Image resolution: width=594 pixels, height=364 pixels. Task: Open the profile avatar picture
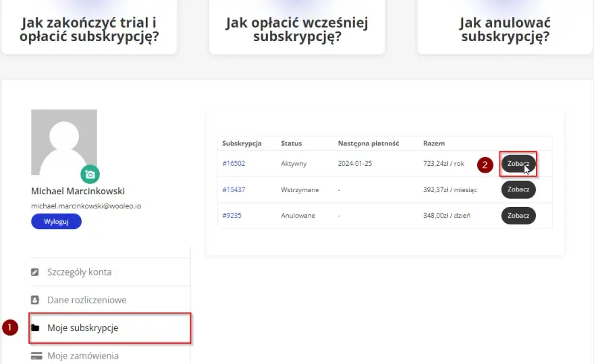(64, 142)
